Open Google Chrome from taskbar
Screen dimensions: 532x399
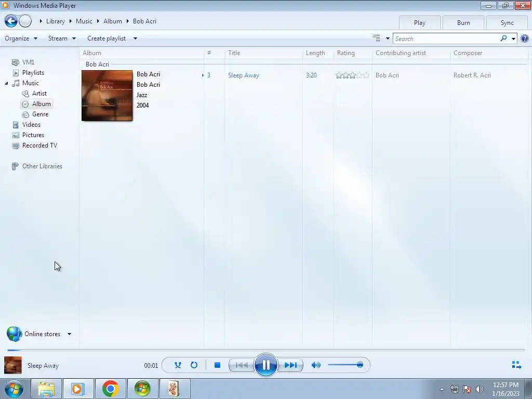click(x=110, y=389)
